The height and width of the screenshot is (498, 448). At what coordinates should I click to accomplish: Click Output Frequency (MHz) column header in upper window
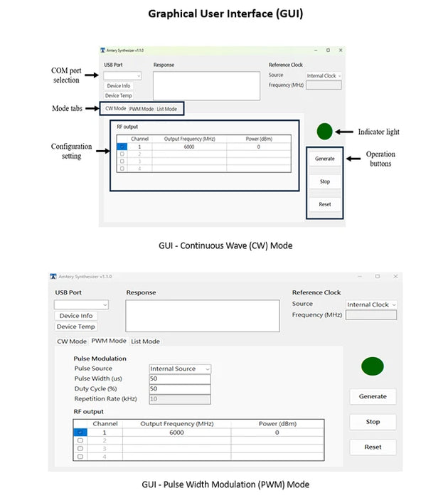click(190, 139)
